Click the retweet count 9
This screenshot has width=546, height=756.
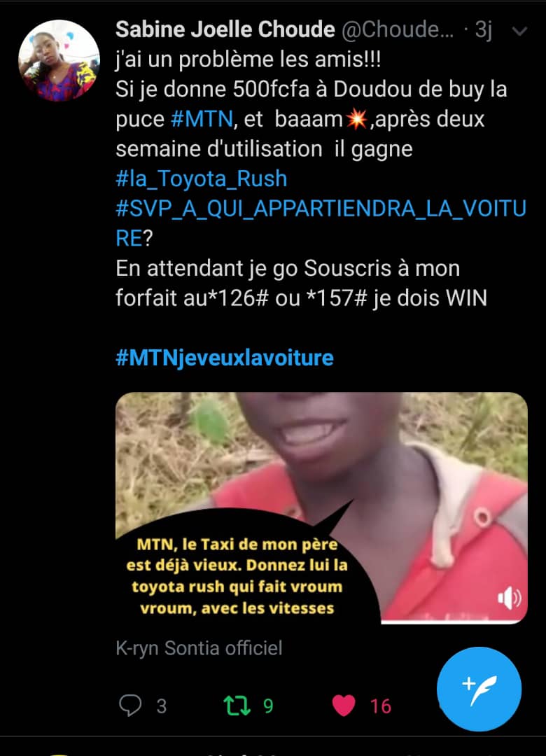tap(268, 706)
